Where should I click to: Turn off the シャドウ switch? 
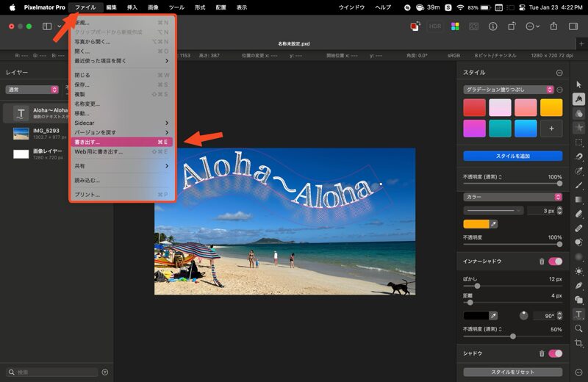(x=556, y=353)
